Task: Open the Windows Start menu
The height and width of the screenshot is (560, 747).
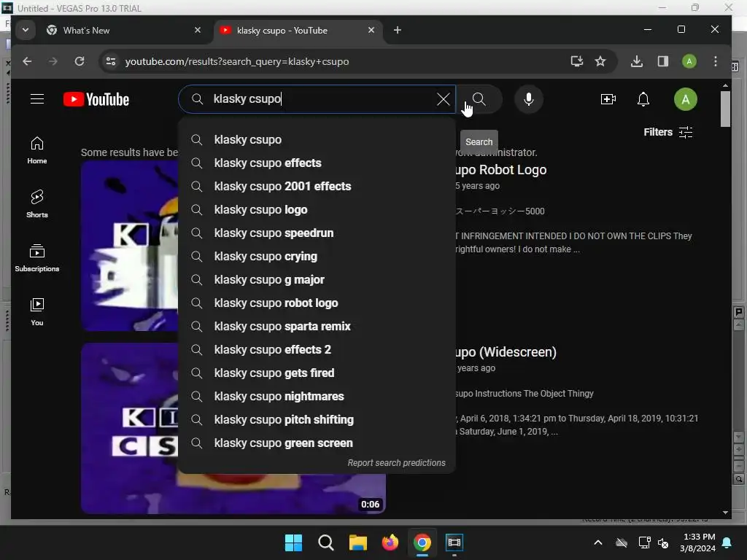Action: [x=293, y=542]
